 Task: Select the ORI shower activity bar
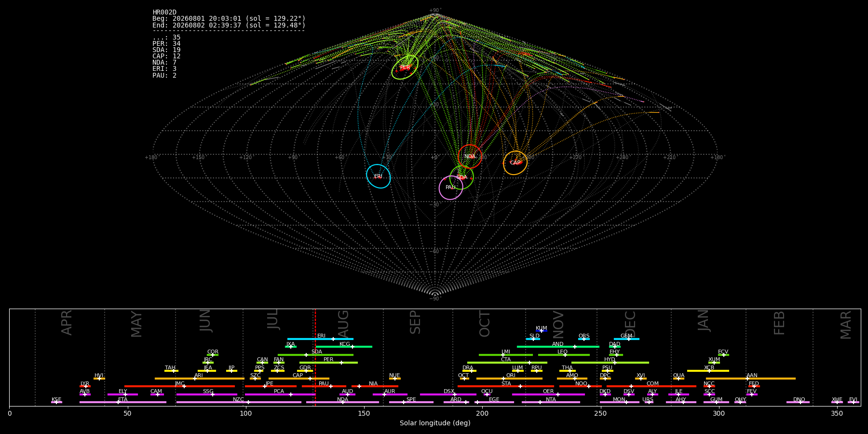pyautogui.click(x=509, y=379)
